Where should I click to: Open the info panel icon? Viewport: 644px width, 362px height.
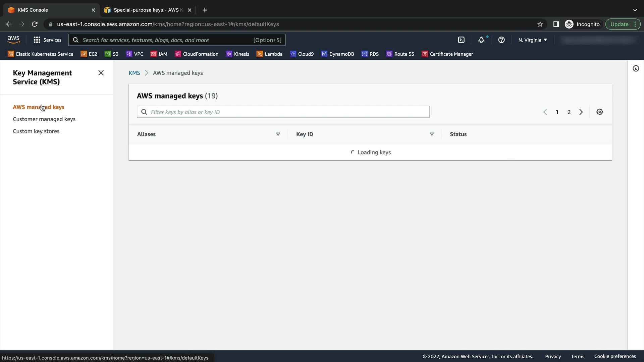click(636, 69)
